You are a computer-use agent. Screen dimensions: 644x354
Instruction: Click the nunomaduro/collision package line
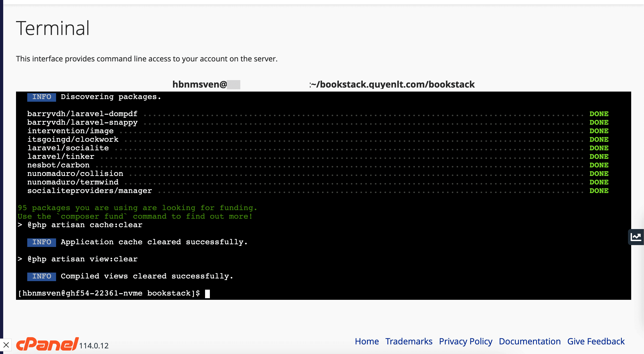pos(318,174)
